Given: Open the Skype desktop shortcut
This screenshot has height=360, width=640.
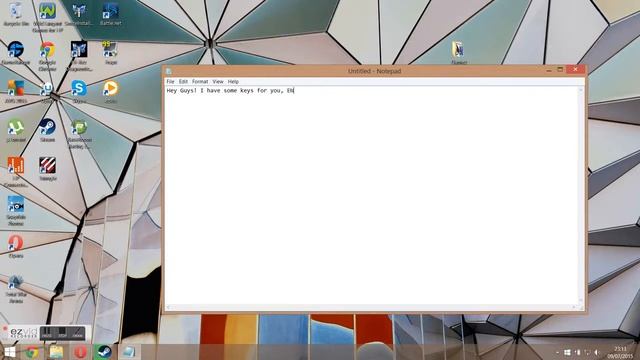Looking at the screenshot, I should click(79, 91).
